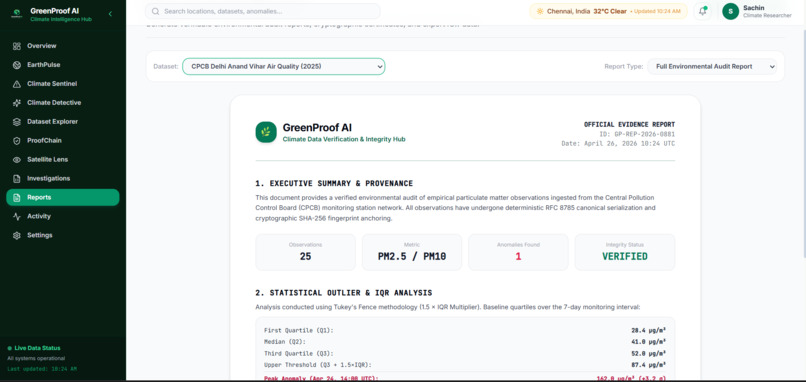
Task: Open the Investigations page
Action: pos(63,179)
